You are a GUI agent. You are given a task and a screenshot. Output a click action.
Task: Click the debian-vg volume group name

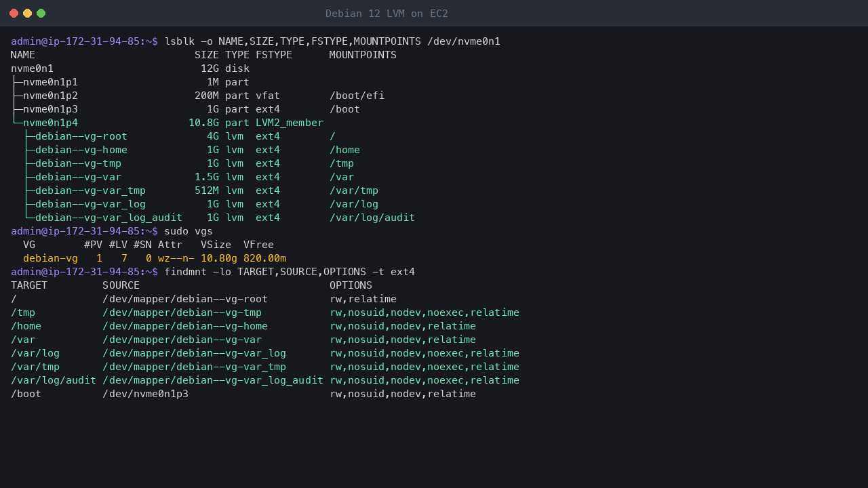click(x=50, y=258)
